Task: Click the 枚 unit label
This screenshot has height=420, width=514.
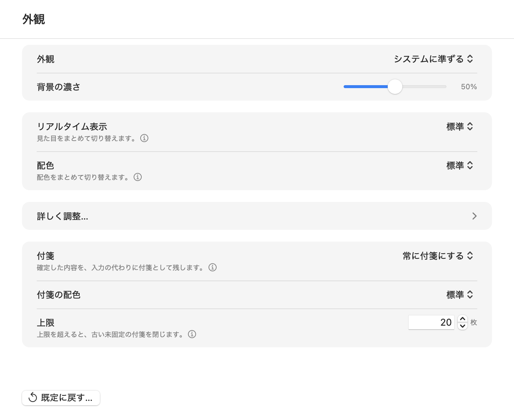Action: 474,322
